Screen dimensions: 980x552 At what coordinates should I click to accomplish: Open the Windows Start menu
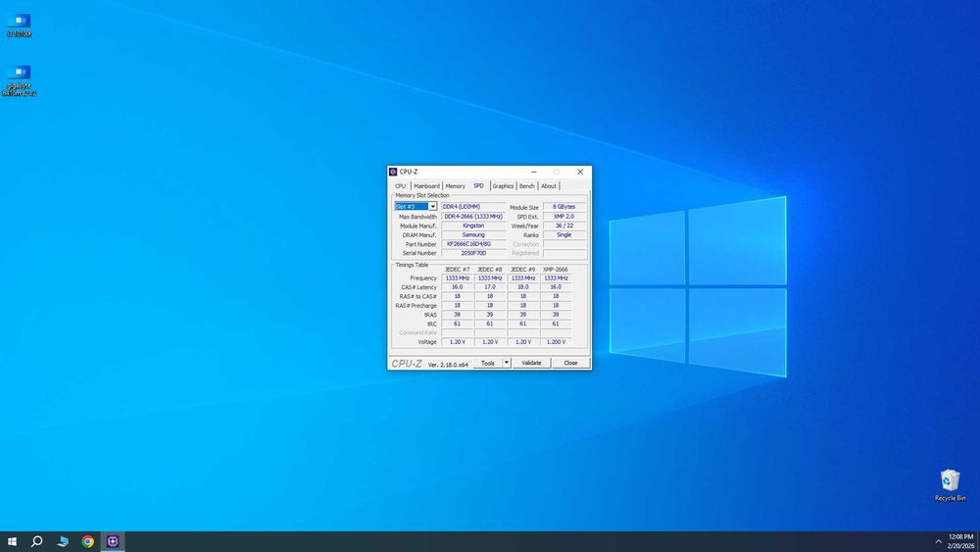pyautogui.click(x=13, y=541)
